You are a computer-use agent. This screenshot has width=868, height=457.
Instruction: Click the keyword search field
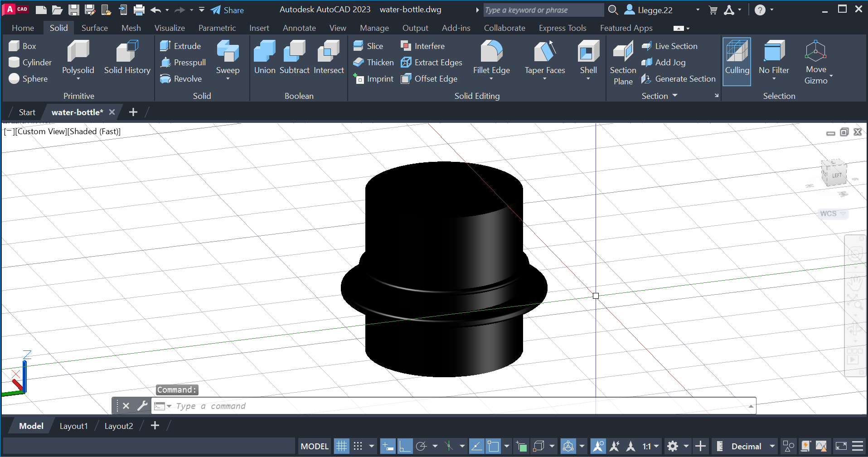coord(543,10)
